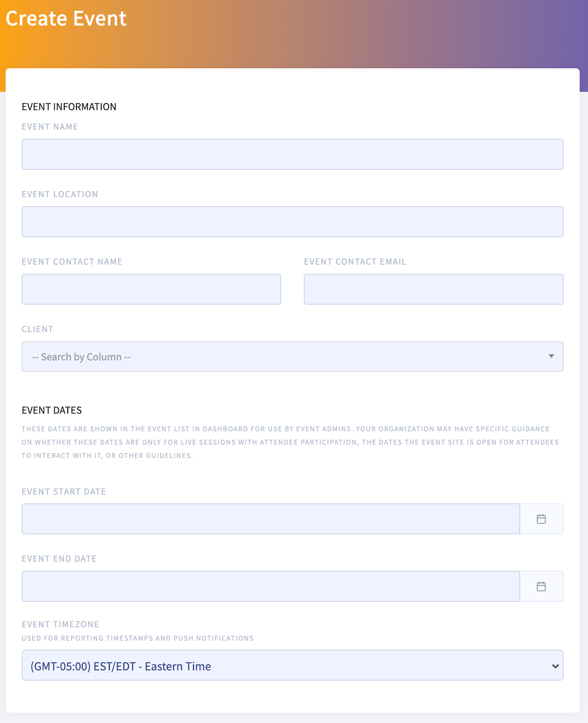Viewport: 588px width, 723px height.
Task: Click the 'Event Contact Email' label
Action: (355, 262)
